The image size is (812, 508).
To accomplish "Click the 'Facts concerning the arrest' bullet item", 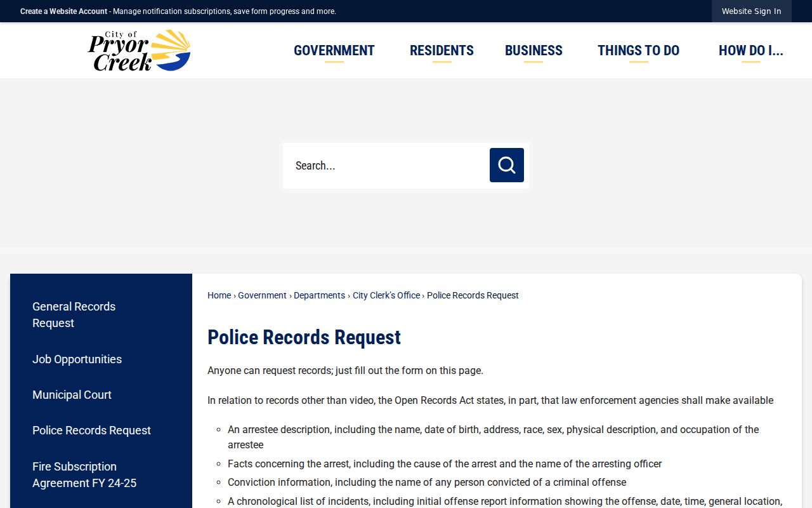I will click(445, 464).
